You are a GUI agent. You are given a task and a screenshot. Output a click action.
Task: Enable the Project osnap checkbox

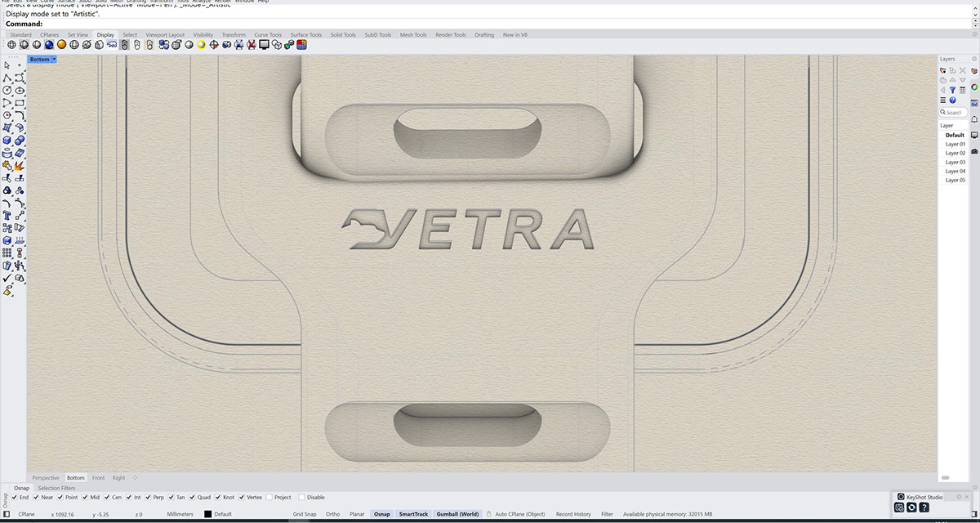click(x=269, y=497)
